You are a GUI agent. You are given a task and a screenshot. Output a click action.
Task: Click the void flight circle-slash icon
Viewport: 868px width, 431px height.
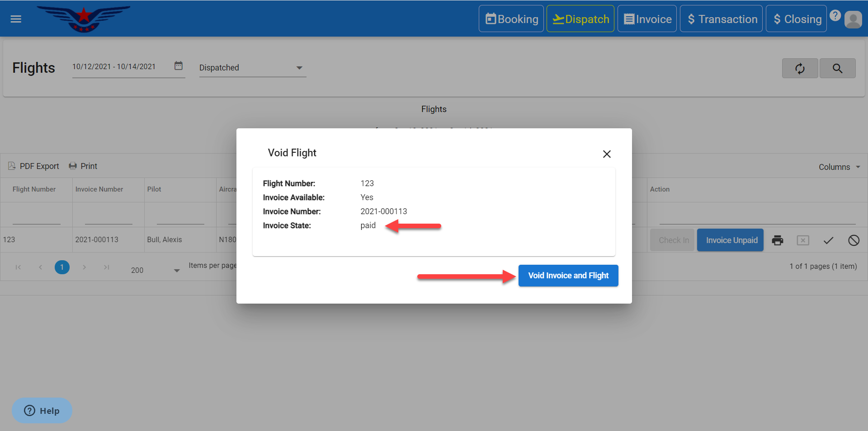click(x=854, y=240)
